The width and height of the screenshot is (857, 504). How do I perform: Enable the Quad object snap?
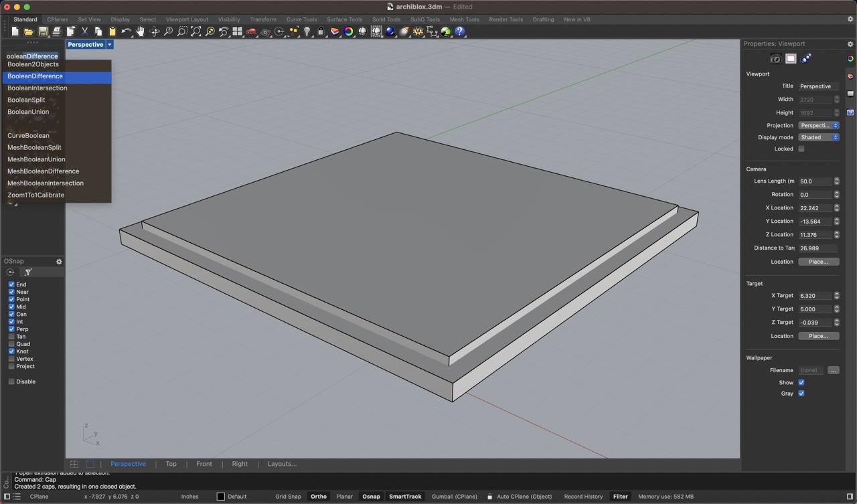click(11, 344)
